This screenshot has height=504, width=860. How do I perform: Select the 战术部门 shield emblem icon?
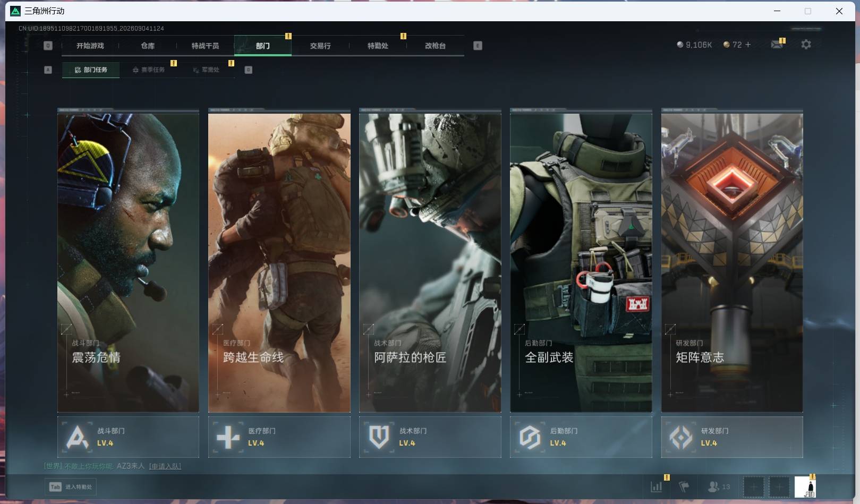click(379, 437)
